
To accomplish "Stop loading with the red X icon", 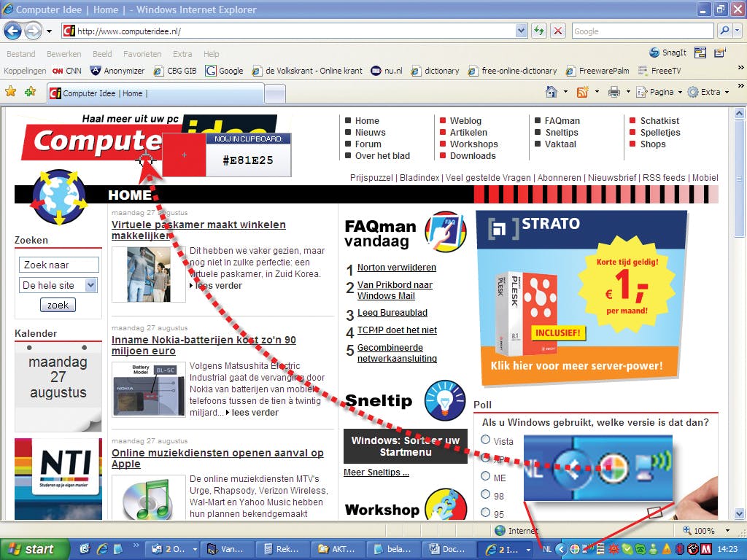I will click(x=557, y=31).
